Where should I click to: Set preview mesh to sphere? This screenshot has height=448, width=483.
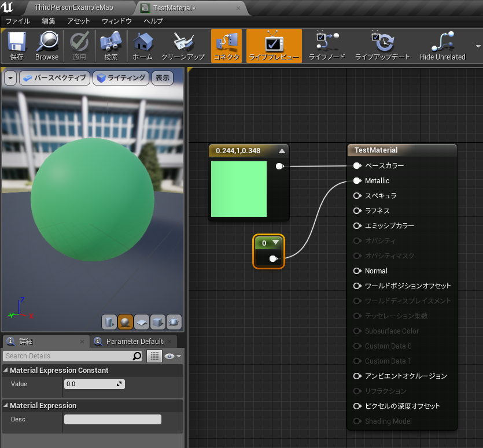coord(126,322)
